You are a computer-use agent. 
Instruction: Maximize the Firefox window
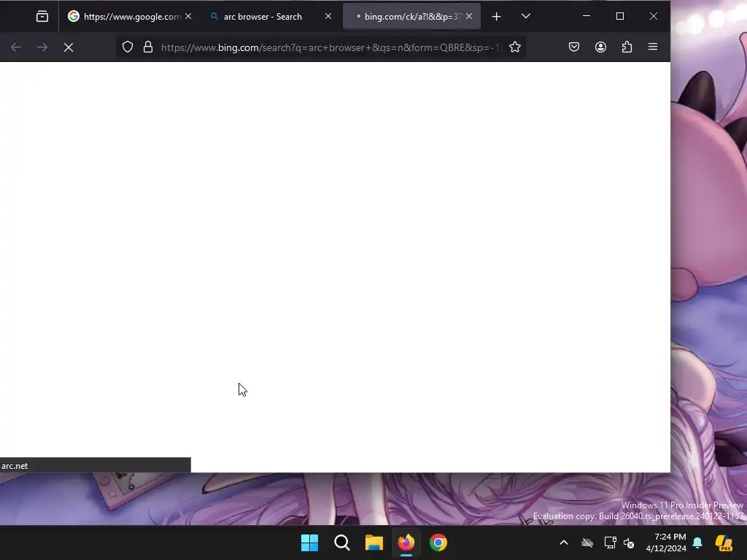[620, 16]
